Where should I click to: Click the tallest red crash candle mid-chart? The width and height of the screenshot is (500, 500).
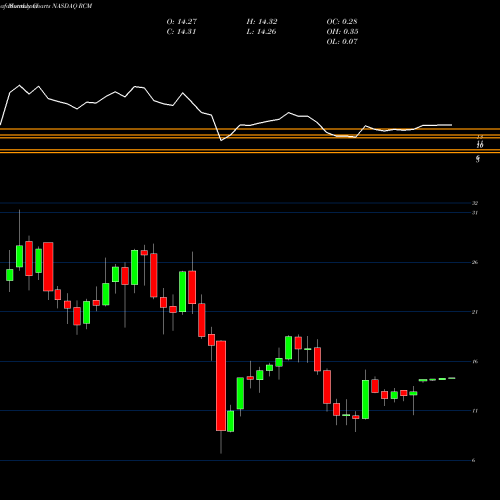coord(221,386)
